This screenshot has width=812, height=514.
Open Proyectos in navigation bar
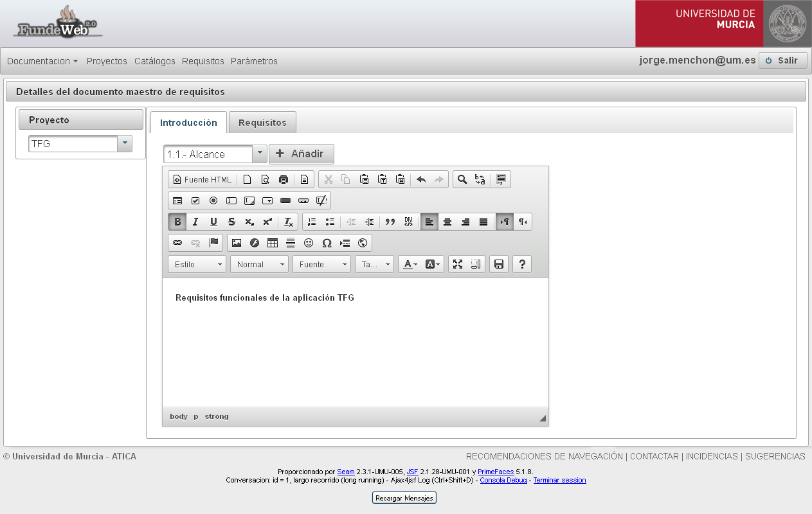[x=107, y=61]
